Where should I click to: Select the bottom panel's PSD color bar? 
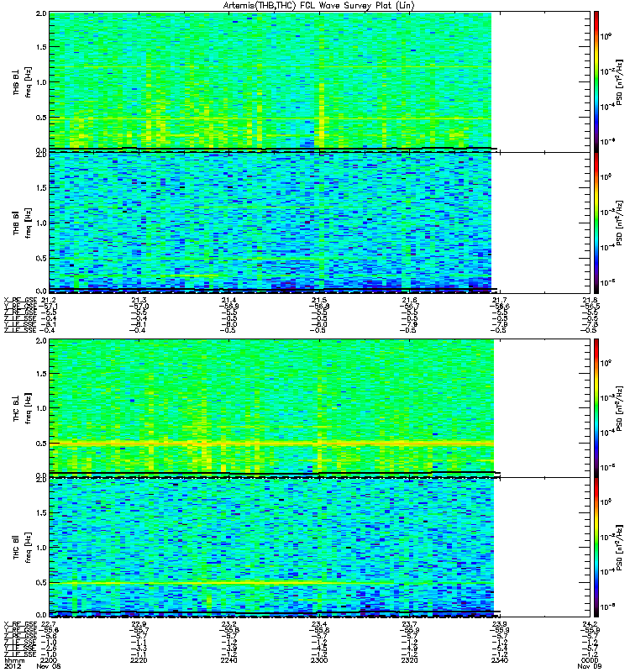(x=596, y=547)
